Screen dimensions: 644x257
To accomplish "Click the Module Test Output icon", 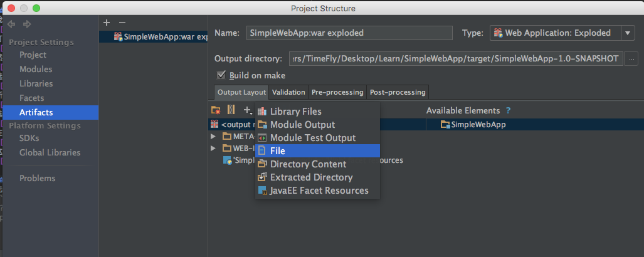I will [262, 138].
